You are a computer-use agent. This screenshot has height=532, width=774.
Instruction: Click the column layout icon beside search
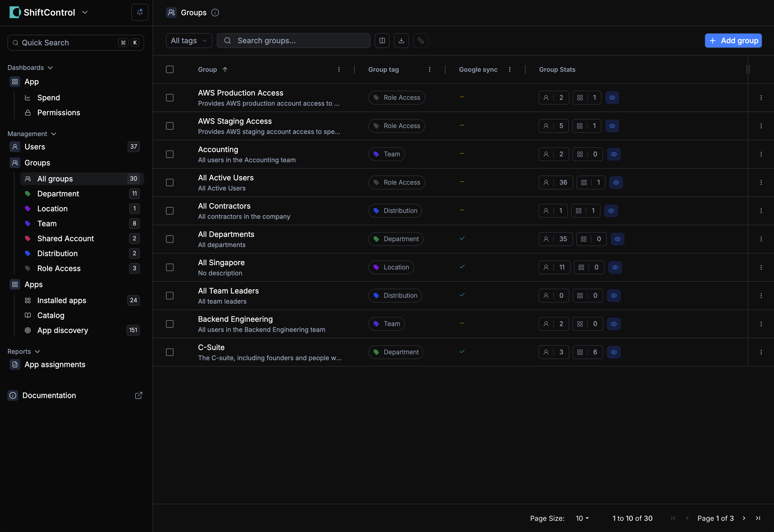point(382,40)
